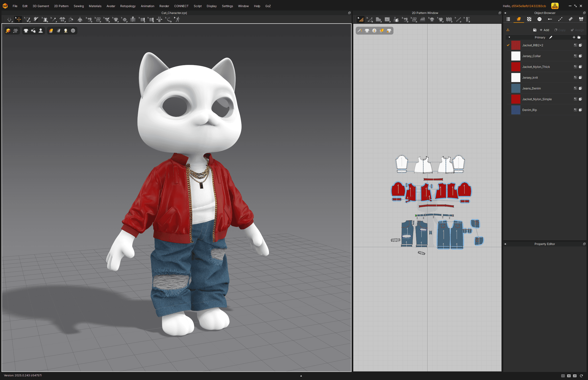
Task: Open the Button tab in Object Browser
Action: pyautogui.click(x=539, y=19)
